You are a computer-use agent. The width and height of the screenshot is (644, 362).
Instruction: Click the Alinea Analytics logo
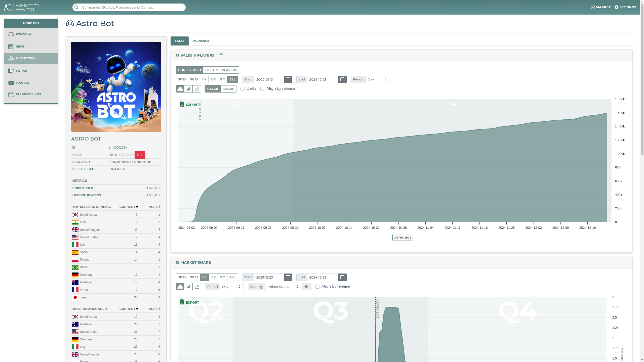click(22, 7)
